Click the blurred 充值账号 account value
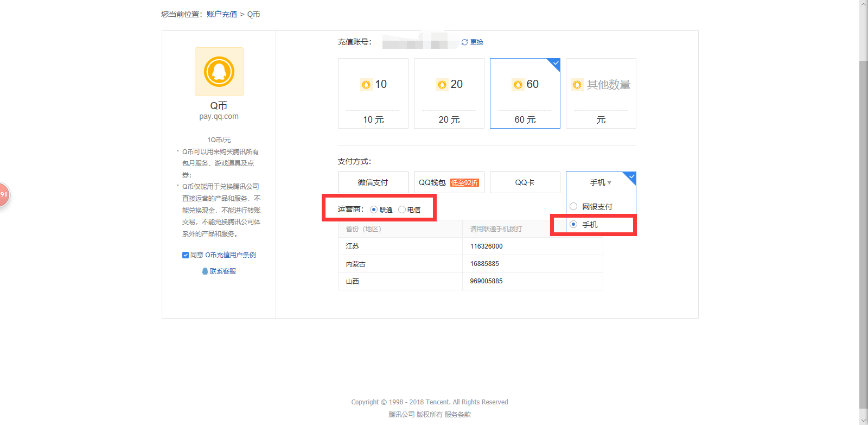868x425 pixels. [x=419, y=42]
